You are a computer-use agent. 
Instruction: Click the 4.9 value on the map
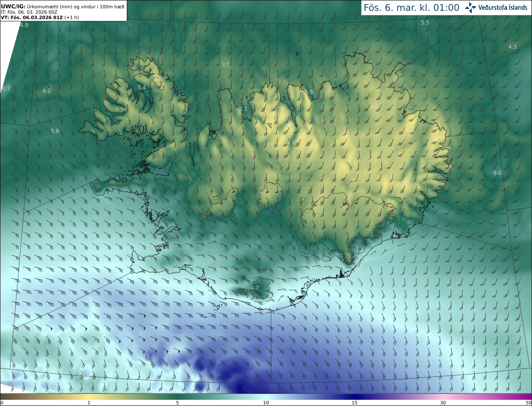point(24,25)
